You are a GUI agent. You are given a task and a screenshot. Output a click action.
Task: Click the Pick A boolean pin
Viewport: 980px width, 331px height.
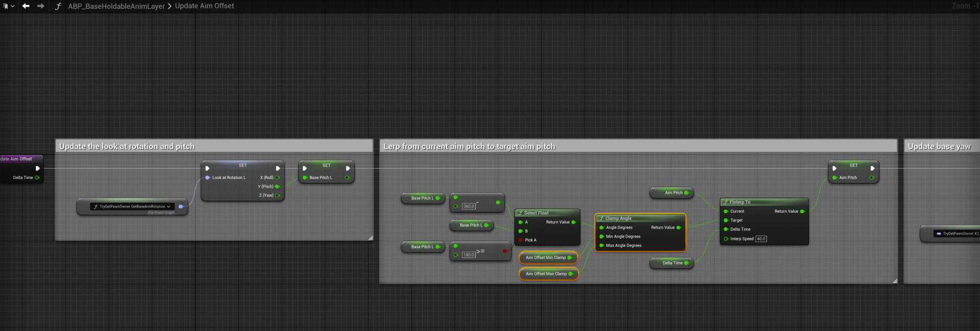(520, 240)
